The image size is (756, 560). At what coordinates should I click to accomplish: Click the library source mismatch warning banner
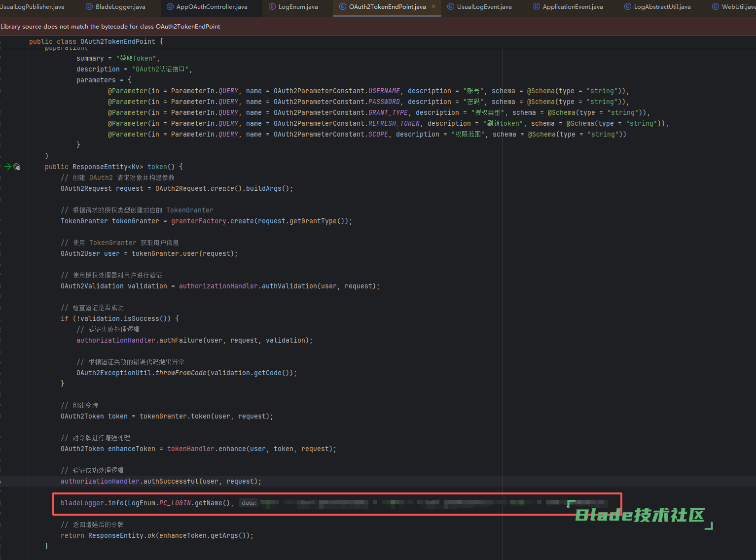110,27
